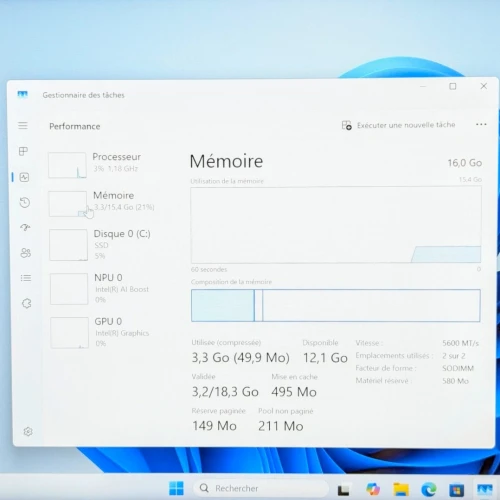Select the Performance page icon in sidebar
500x500 pixels.
24,177
